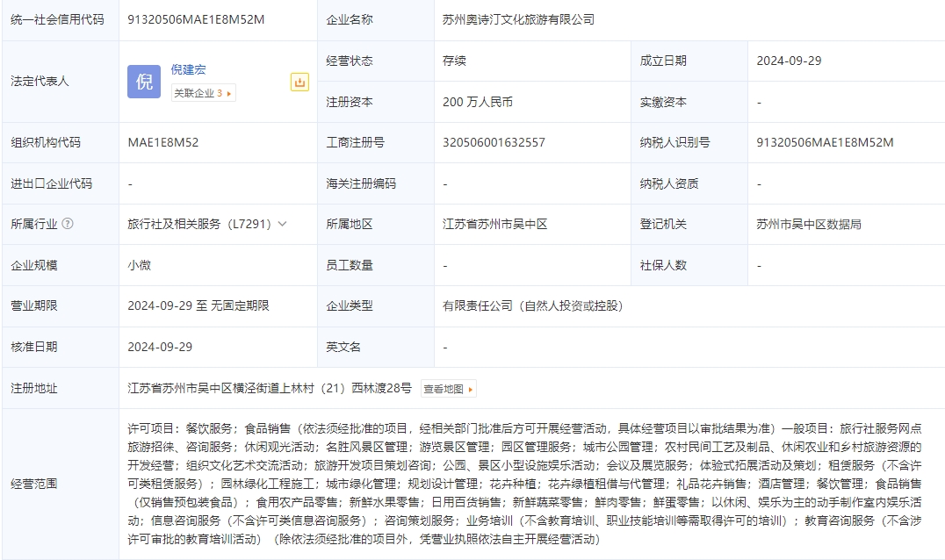Click the 法定代表人 label cell
Viewport: 945px width, 560px height.
pyautogui.click(x=61, y=82)
